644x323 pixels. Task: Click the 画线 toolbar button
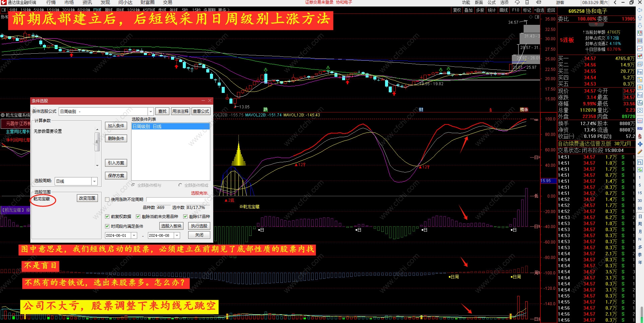(x=504, y=10)
